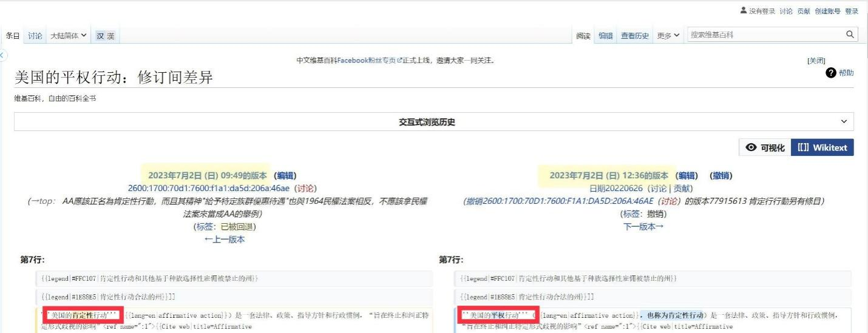Click the sidebar toggle arrow at left edge
Viewport: 868px width, 333px height.
coord(2,55)
